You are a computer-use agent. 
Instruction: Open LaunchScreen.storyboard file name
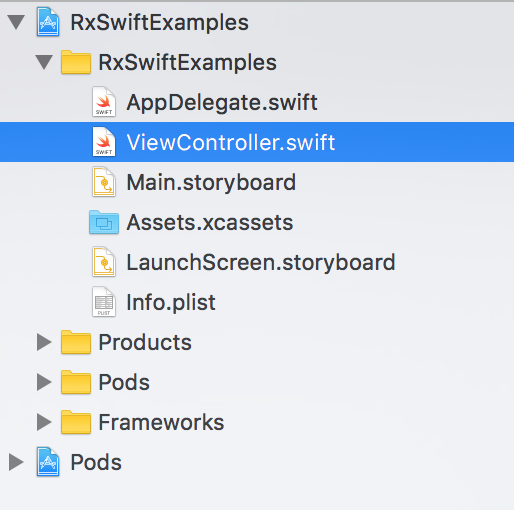tap(261, 262)
